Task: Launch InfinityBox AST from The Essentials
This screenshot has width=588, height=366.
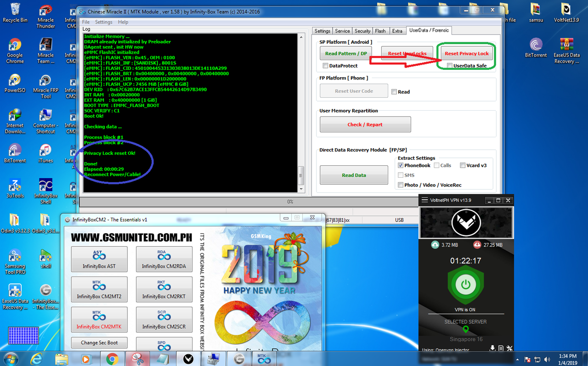Action: [99, 259]
